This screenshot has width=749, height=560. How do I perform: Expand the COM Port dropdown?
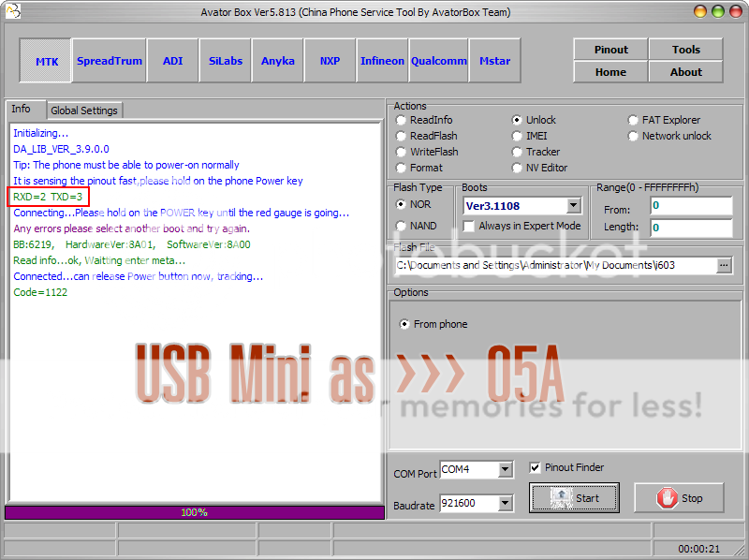tap(506, 470)
